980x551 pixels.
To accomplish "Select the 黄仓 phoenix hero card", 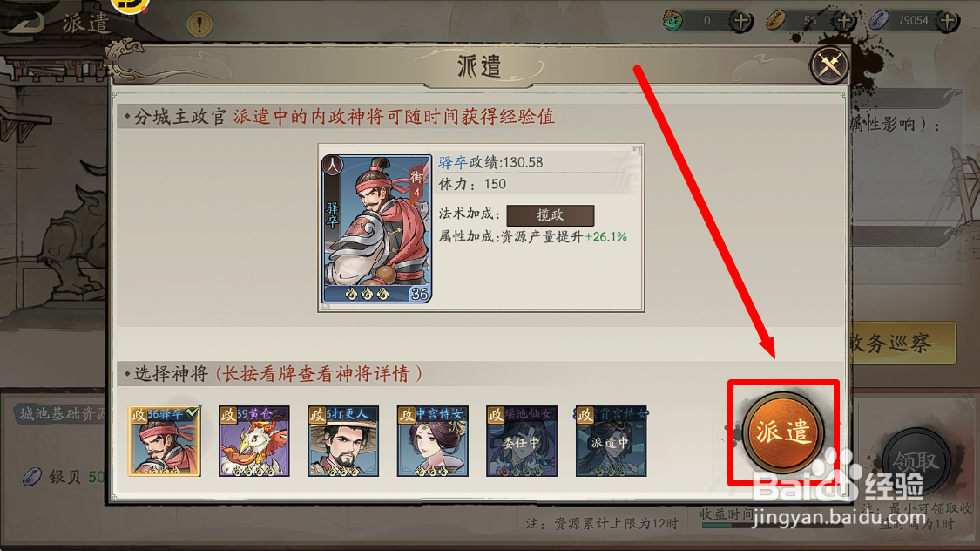I will pyautogui.click(x=253, y=441).
